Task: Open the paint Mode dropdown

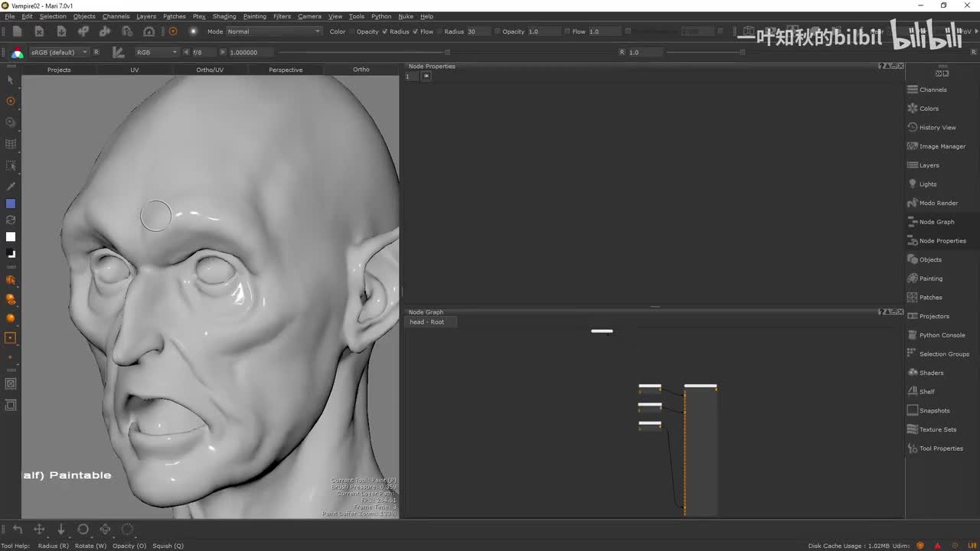Action: (273, 31)
